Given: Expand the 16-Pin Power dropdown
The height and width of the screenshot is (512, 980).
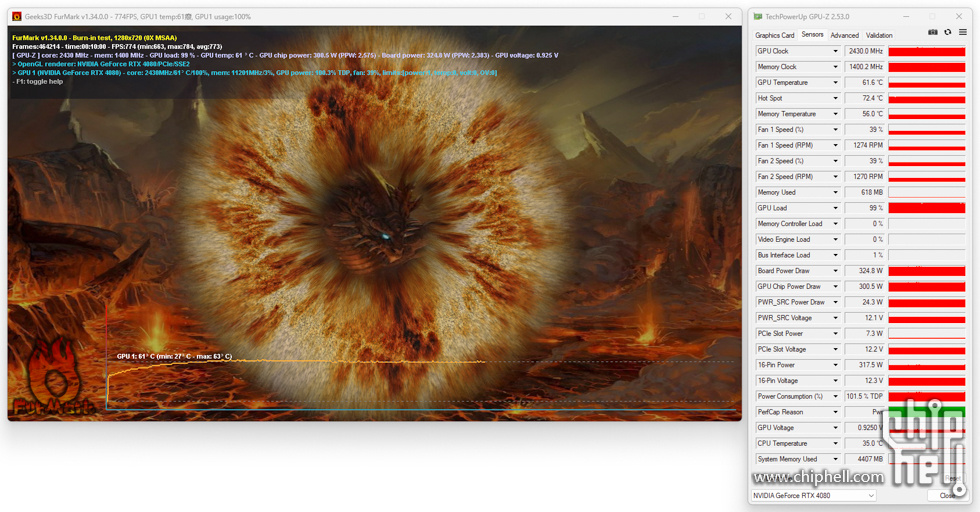Looking at the screenshot, I should pyautogui.click(x=835, y=365).
